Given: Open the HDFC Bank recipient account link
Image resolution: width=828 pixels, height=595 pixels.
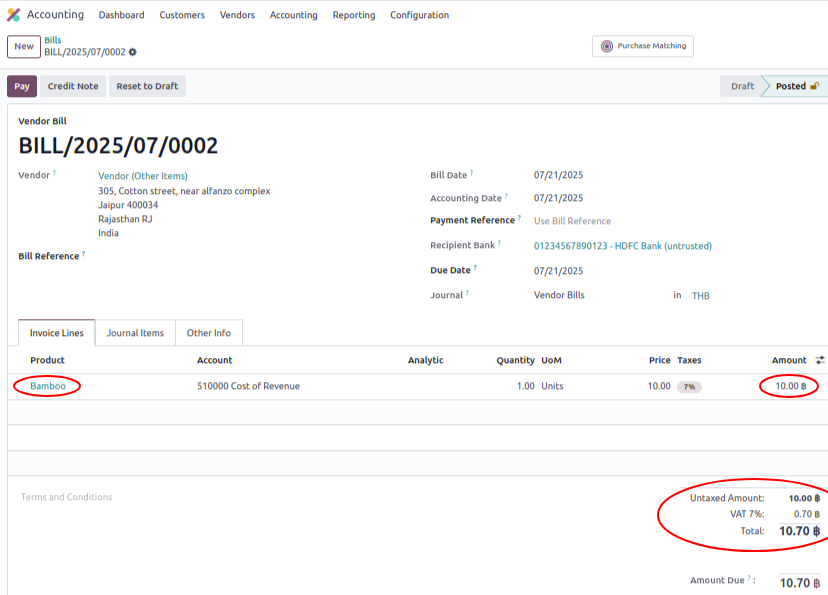Looking at the screenshot, I should click(x=622, y=246).
